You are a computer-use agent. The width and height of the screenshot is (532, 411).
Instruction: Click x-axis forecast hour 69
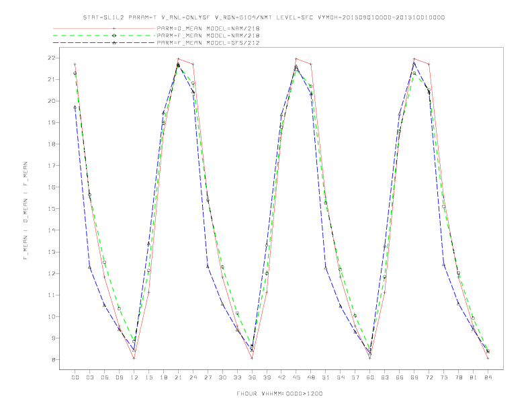pos(414,377)
